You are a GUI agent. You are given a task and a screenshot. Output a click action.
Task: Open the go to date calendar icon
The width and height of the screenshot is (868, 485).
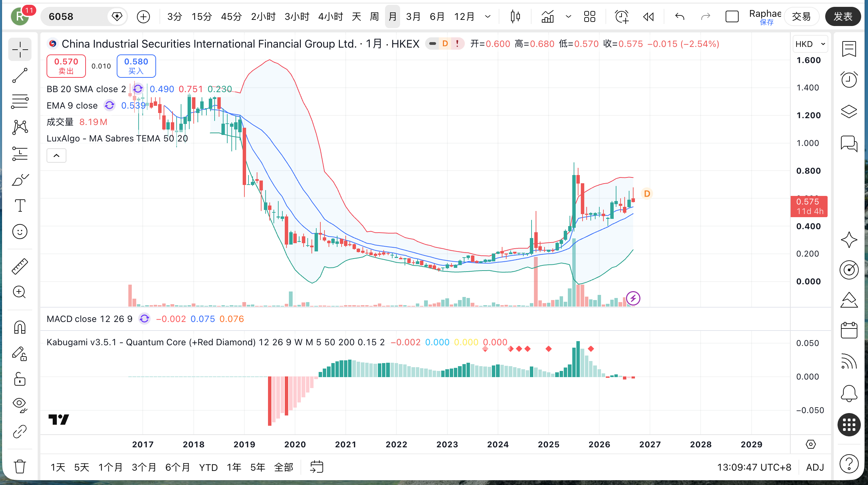click(x=317, y=467)
